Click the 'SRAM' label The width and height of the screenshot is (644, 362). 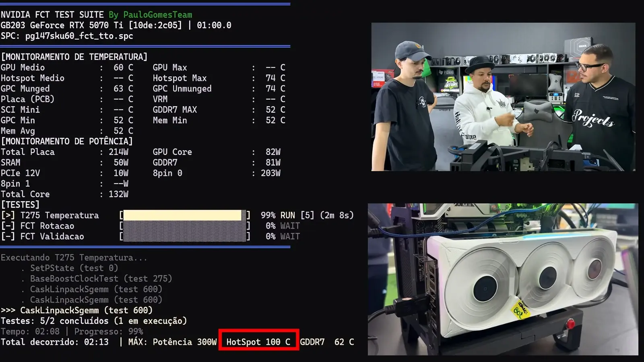click(x=10, y=162)
